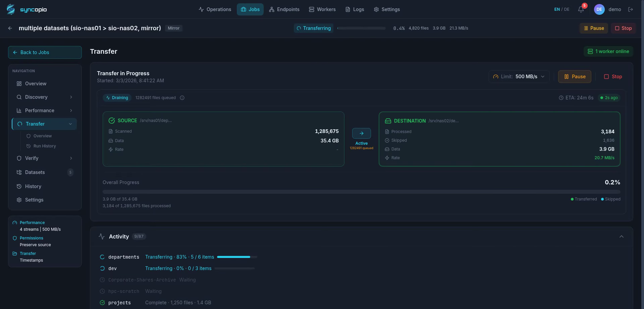Click the destination drive icon

(x=388, y=121)
